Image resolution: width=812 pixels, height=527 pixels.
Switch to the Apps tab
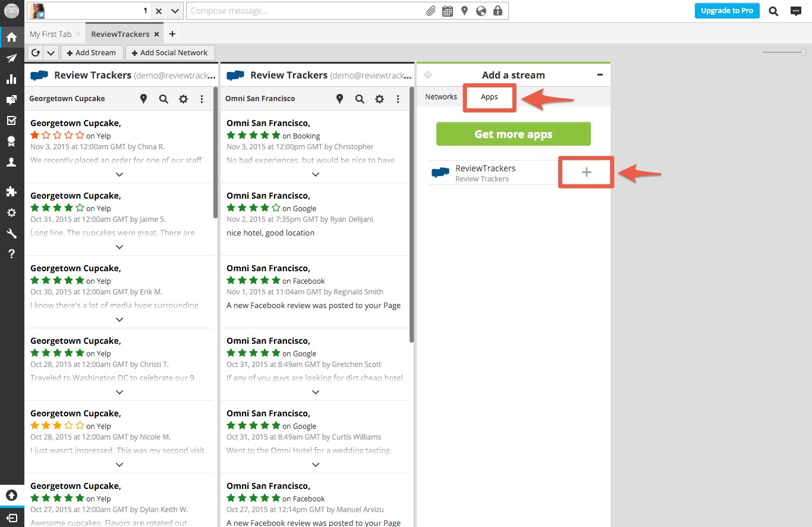point(489,96)
